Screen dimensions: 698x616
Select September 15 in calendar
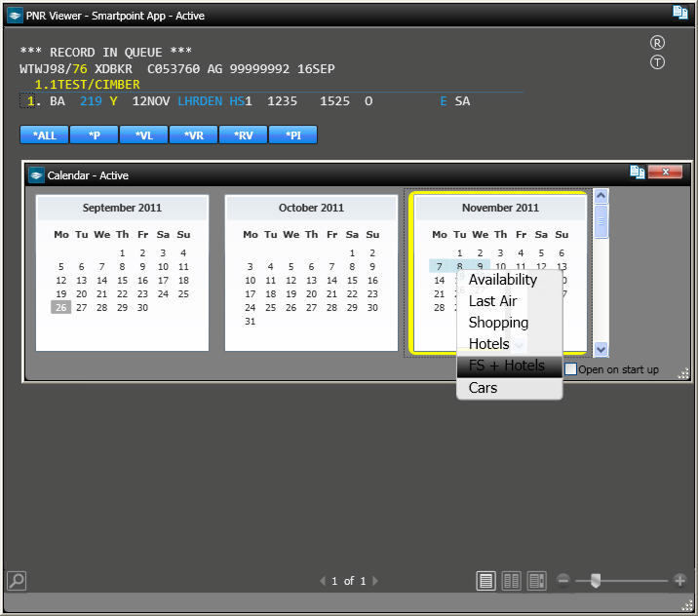tap(123, 280)
